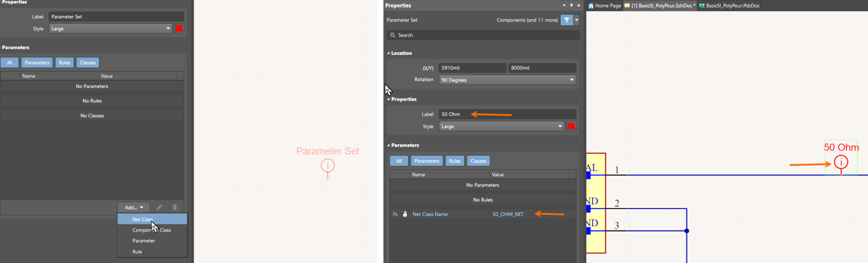Open right panel Style Large dropdown
This screenshot has height=263, width=868.
click(501, 126)
